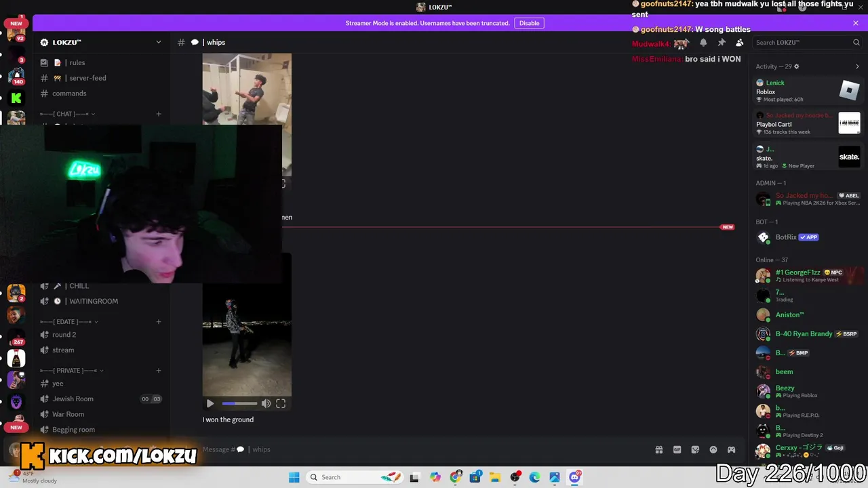Open the skate. activity card
The width and height of the screenshot is (868, 488).
(x=808, y=157)
